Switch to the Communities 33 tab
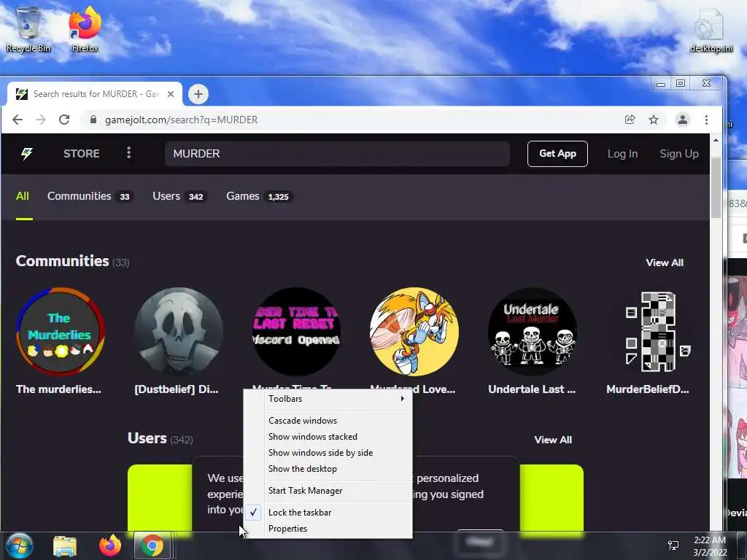This screenshot has width=747, height=560. pyautogui.click(x=90, y=196)
